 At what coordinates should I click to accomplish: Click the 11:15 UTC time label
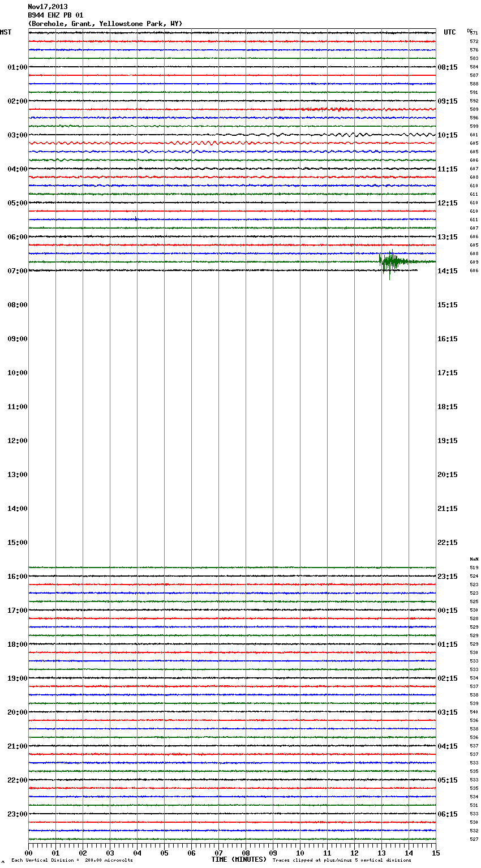tap(448, 169)
